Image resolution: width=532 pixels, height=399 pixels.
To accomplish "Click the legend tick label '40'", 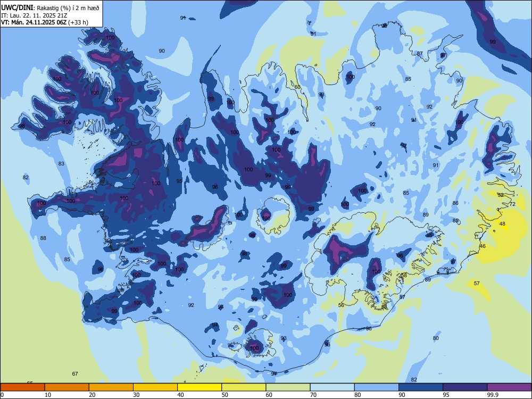I will tap(181, 395).
